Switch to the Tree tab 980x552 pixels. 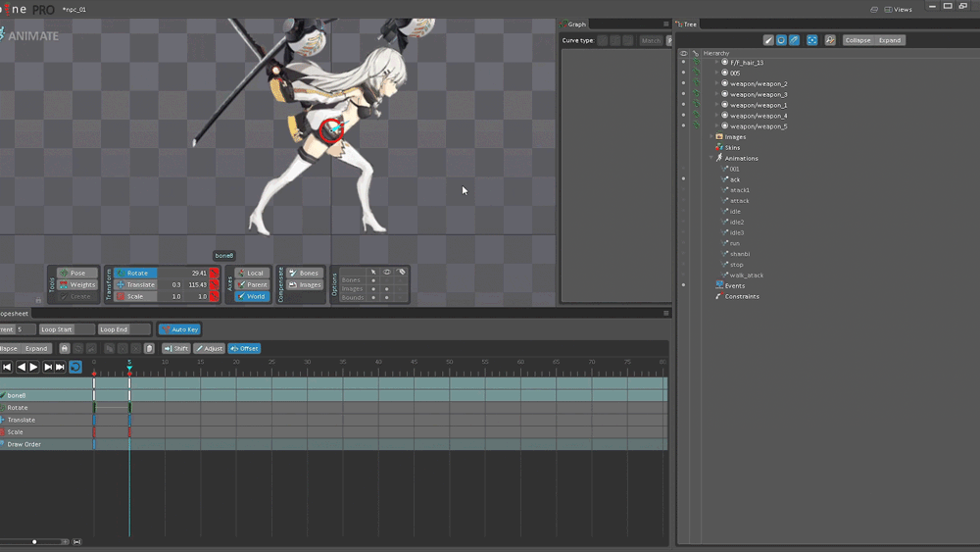click(x=687, y=24)
